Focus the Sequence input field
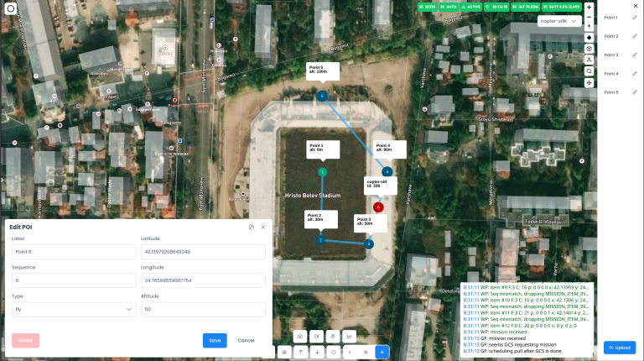Viewport: 644px width, 361px height. [74, 280]
